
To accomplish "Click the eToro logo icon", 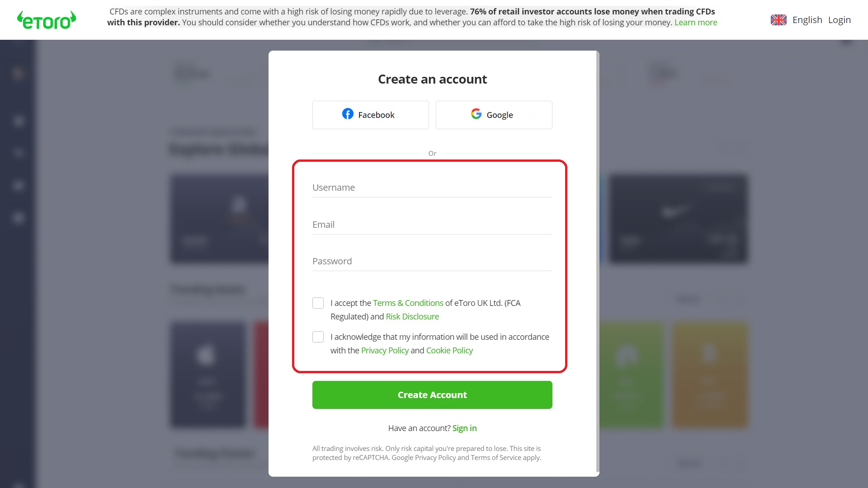I will 47,20.
